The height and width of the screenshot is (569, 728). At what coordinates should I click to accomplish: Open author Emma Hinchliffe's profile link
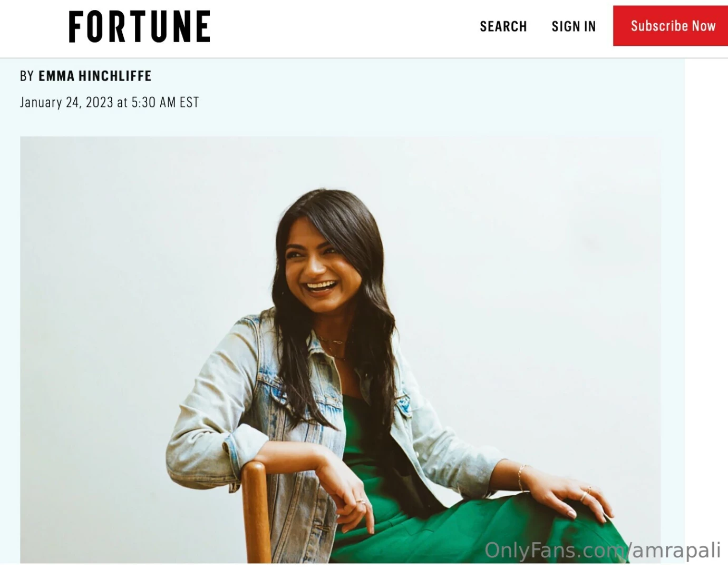(x=95, y=76)
